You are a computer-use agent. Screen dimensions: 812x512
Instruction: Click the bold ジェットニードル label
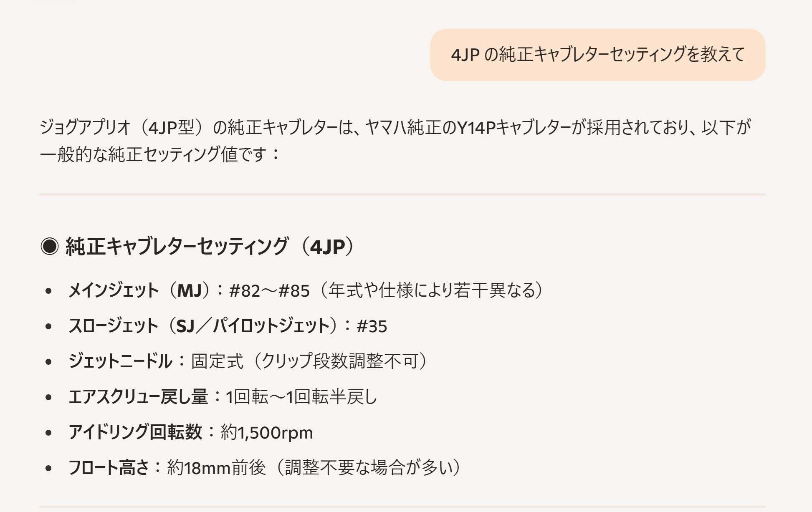(x=120, y=361)
